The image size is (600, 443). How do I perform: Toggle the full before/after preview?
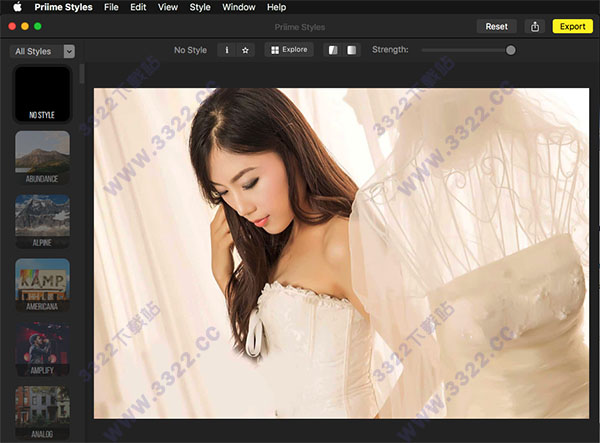[351, 50]
